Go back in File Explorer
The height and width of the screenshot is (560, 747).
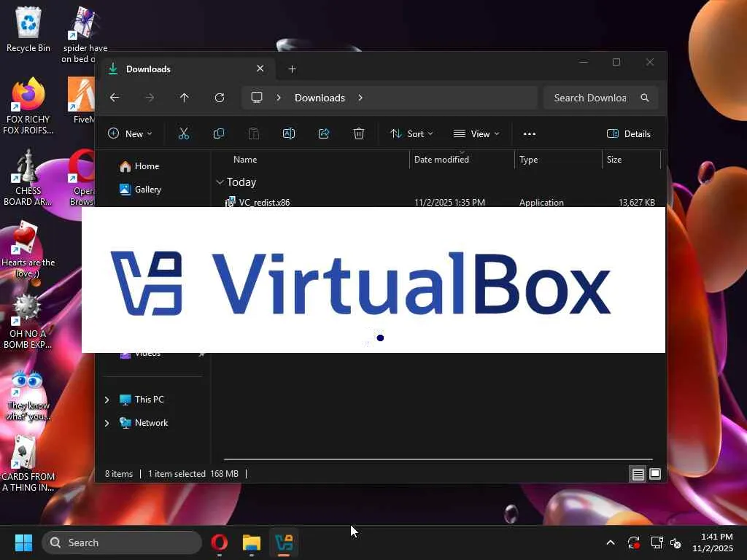click(115, 98)
